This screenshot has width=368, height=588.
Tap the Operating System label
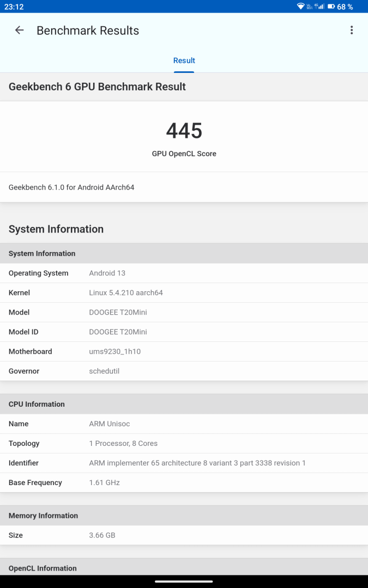38,273
